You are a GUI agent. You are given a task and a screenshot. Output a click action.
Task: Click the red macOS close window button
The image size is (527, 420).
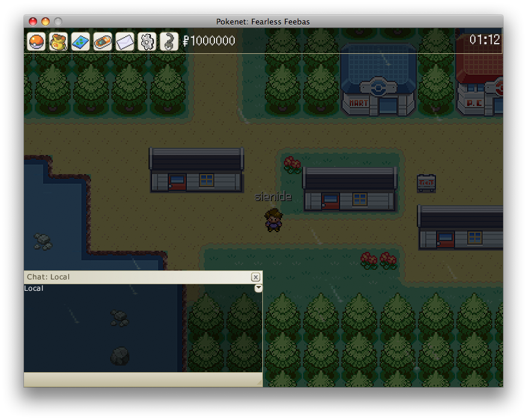click(x=32, y=22)
